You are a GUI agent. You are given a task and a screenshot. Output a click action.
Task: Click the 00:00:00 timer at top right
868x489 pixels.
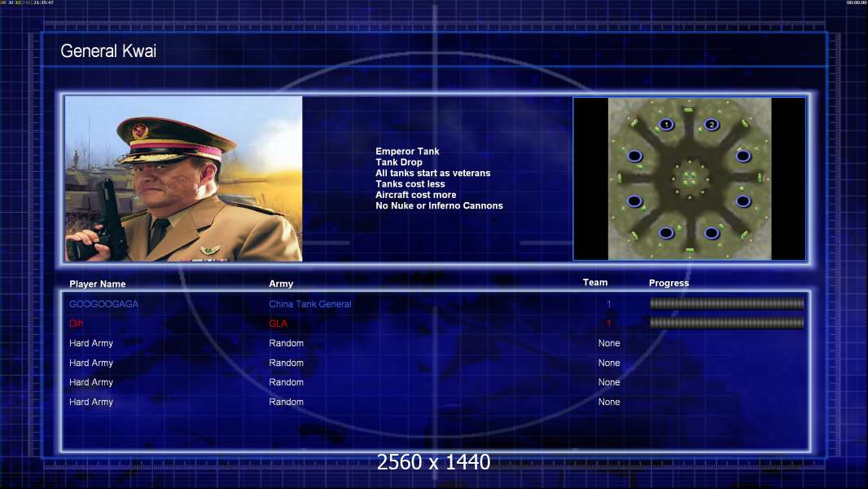coord(856,2)
